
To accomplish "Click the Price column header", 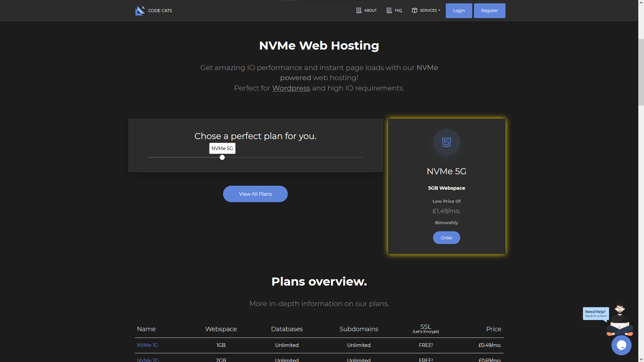I will 493,329.
